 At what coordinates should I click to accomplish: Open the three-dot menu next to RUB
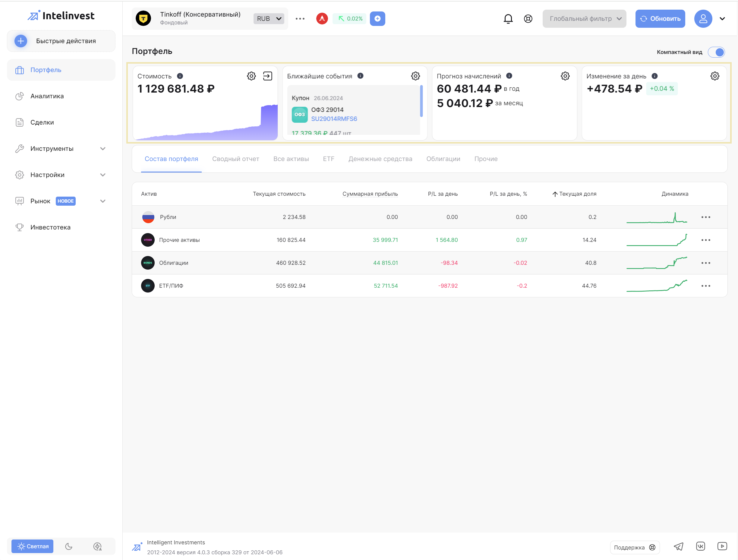[300, 19]
